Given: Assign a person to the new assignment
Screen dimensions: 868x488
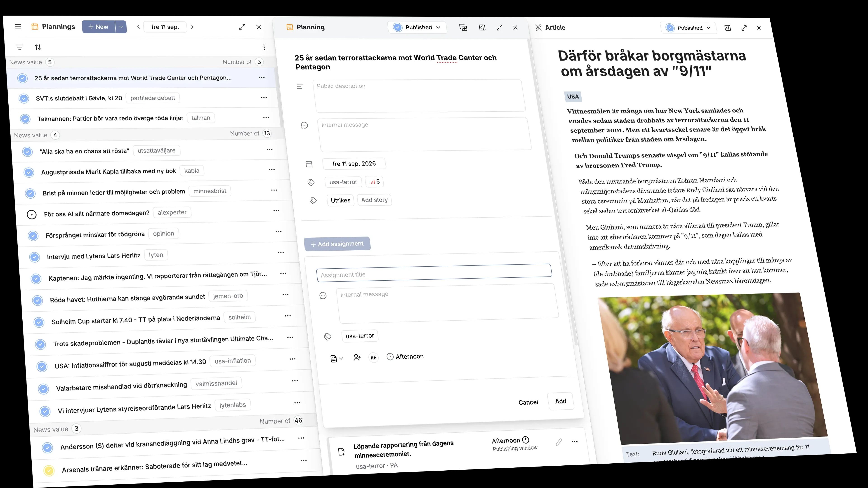Looking at the screenshot, I should pyautogui.click(x=357, y=358).
